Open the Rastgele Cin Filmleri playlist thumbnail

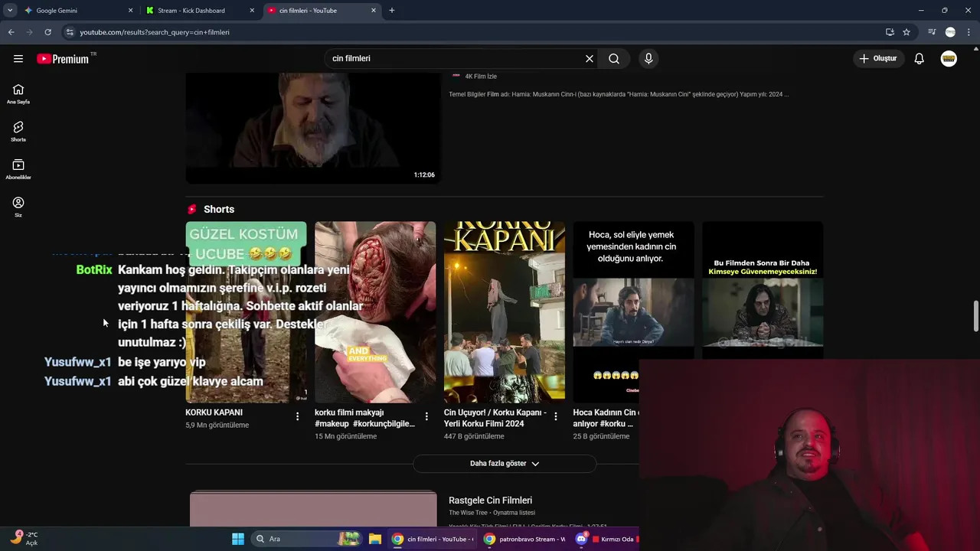313,509
